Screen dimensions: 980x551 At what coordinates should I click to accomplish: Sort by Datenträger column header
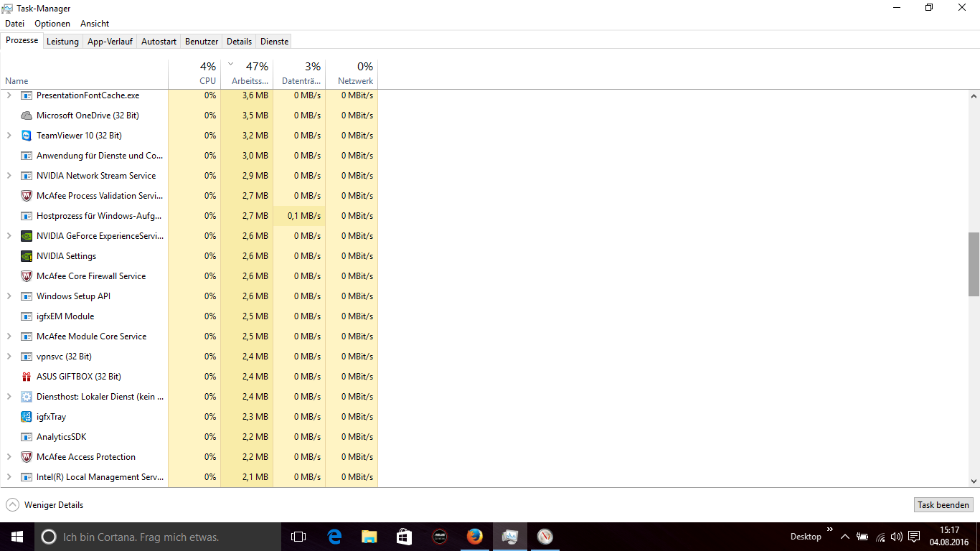[x=299, y=74]
